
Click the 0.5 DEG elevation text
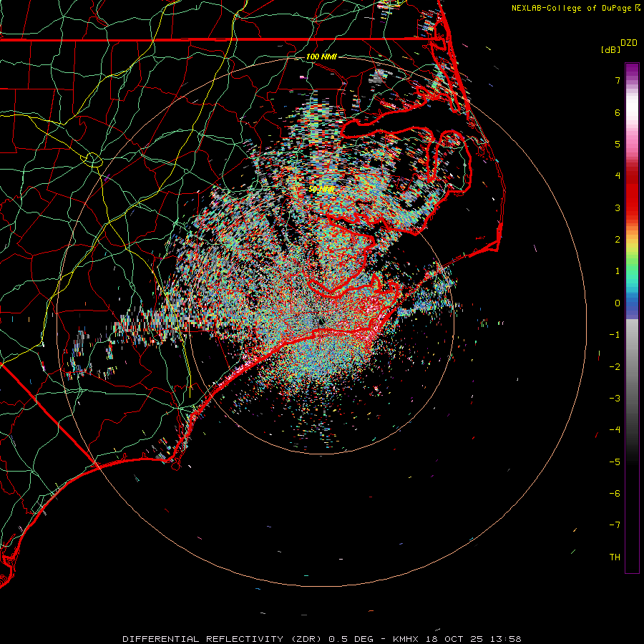tap(351, 639)
